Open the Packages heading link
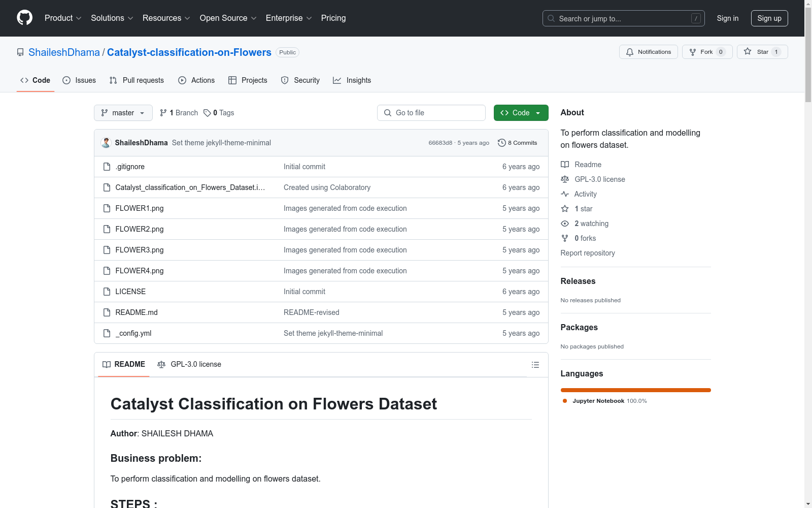Screen dimensions: 812x508 click(x=579, y=327)
